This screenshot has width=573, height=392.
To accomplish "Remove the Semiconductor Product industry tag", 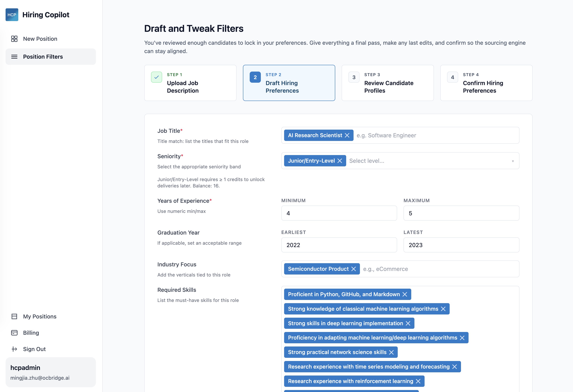I will point(353,269).
